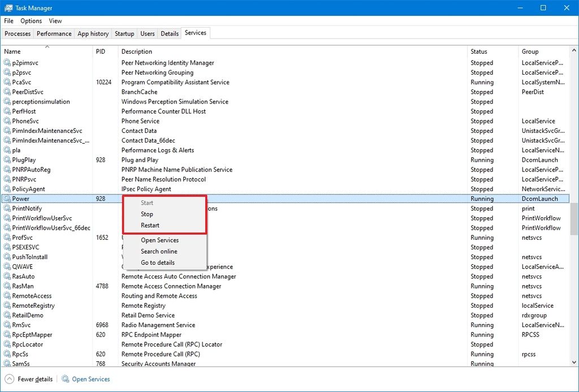Click the gear icon beside RemoteRegistry
The image size is (579, 392).
[x=7, y=305]
